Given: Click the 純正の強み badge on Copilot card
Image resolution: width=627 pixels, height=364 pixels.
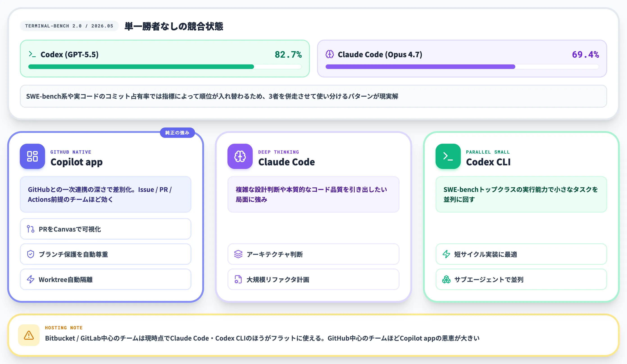Looking at the screenshot, I should coord(177,133).
